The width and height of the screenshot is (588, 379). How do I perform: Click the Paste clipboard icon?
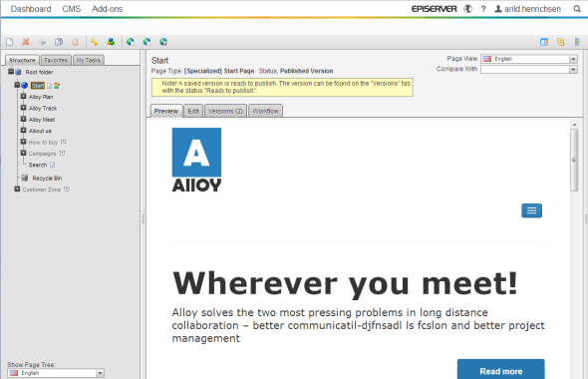click(x=76, y=42)
